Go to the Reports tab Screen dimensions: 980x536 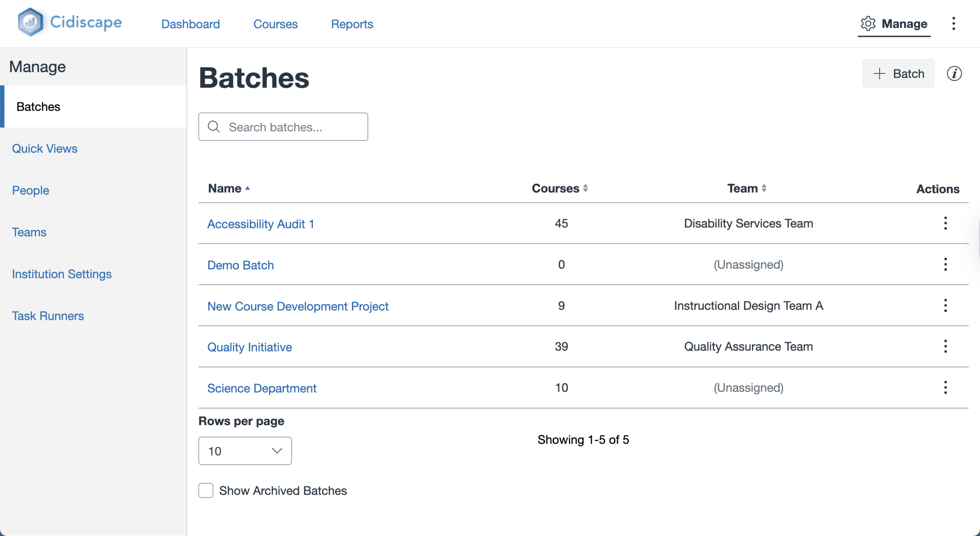pyautogui.click(x=352, y=24)
